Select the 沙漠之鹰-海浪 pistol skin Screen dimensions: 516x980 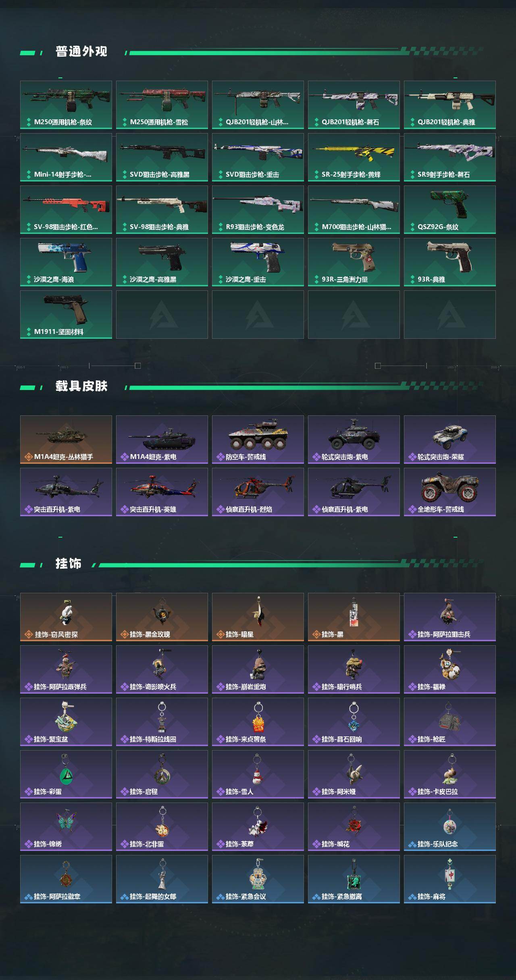pyautogui.click(x=66, y=262)
